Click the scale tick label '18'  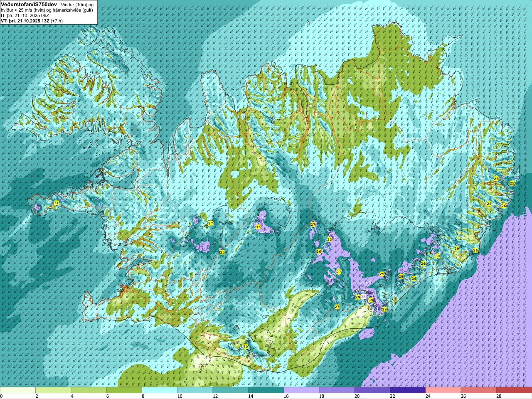pyautogui.click(x=321, y=396)
